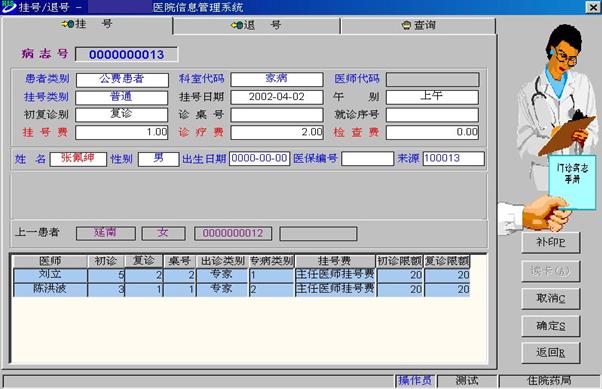The width and height of the screenshot is (602, 389).
Task: Click the 专病类别 column header
Action: [x=272, y=261]
